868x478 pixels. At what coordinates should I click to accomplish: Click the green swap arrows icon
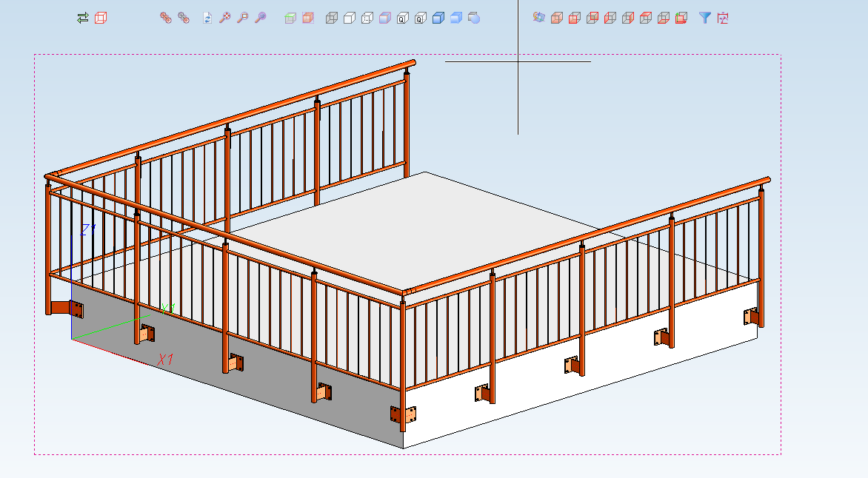point(83,18)
